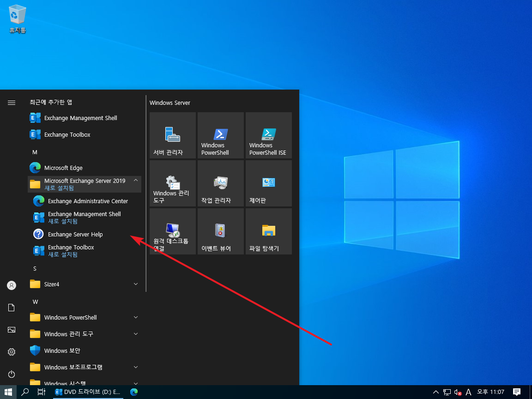
Task: Open the user account icon in the Start rail
Action: [x=12, y=285]
